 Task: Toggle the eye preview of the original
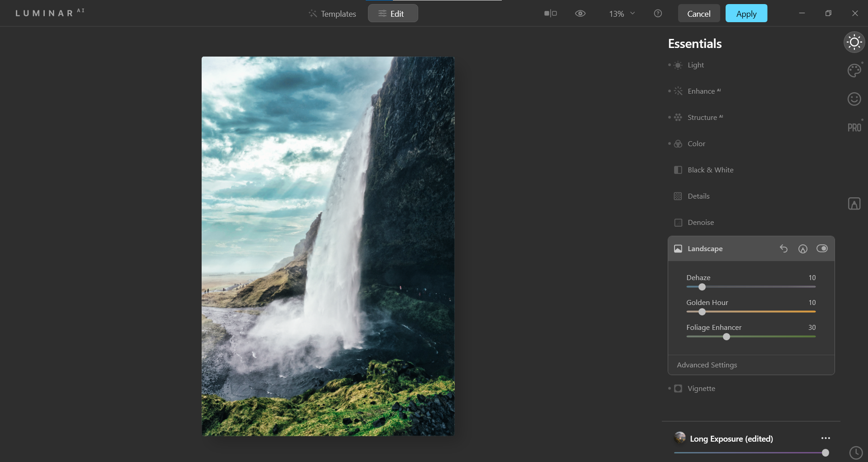click(580, 14)
